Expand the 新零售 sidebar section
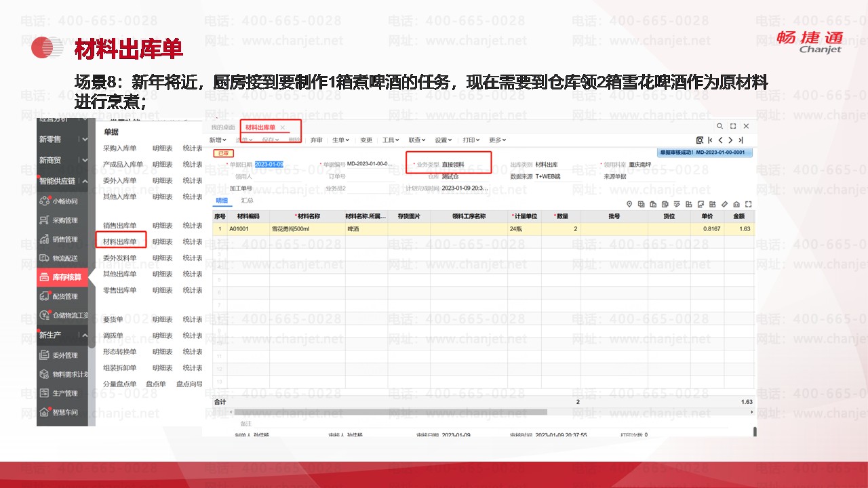This screenshot has height=488, width=868. [x=85, y=140]
